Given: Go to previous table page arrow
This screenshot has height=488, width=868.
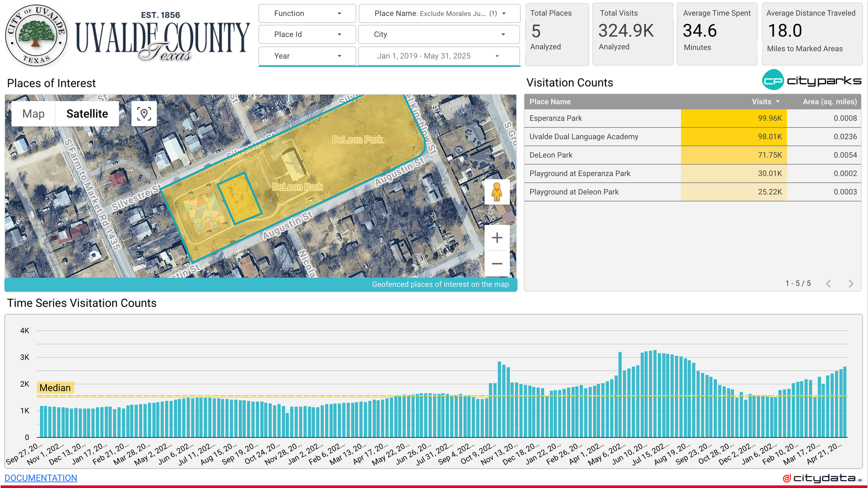Looking at the screenshot, I should [x=829, y=284].
